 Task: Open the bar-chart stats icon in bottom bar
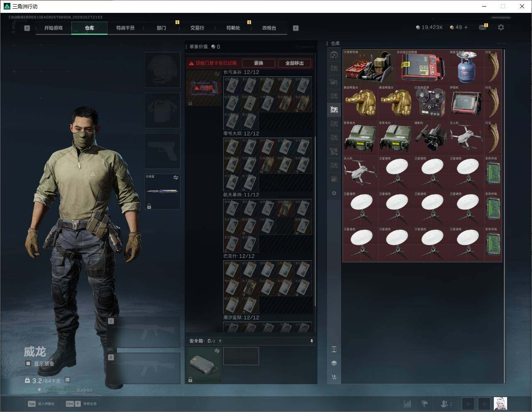(x=408, y=404)
